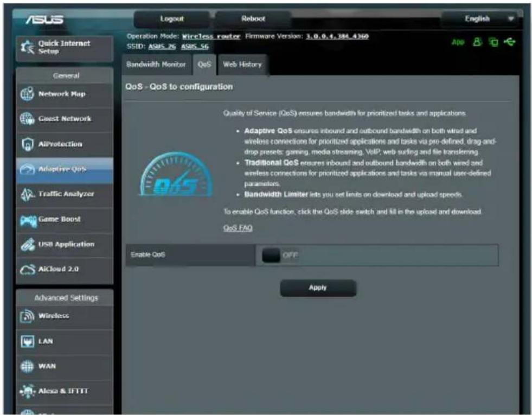Toggle the Enable QoS switch
The height and width of the screenshot is (415, 532).
point(280,255)
